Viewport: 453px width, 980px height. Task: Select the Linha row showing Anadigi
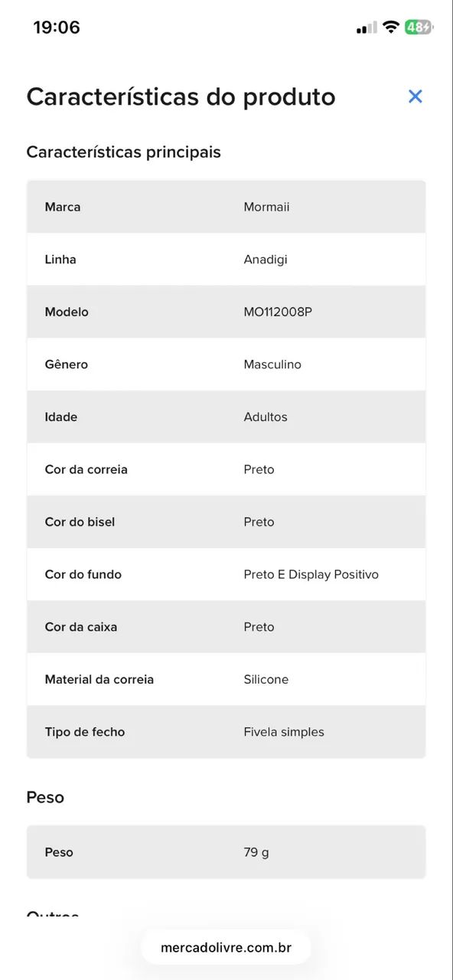(226, 260)
